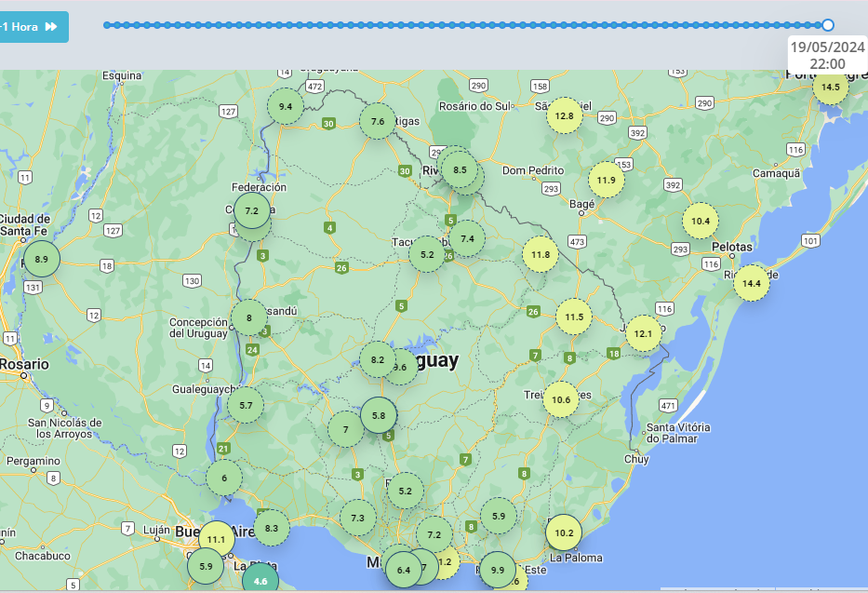Screen dimensions: 868x593
Task: Select the 7.4 temperature marker
Action: point(467,238)
